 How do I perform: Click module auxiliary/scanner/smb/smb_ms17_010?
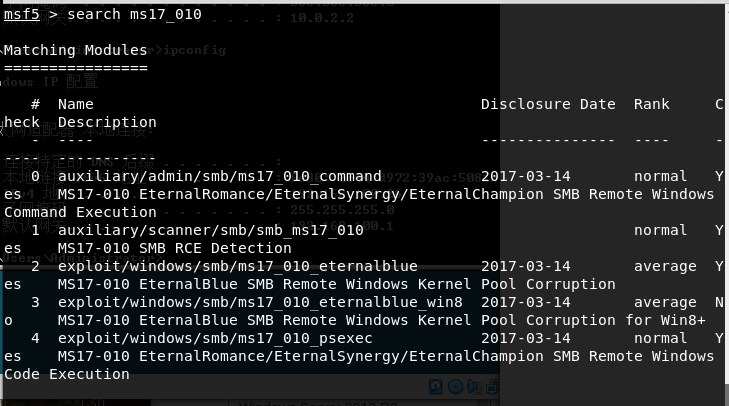coord(211,230)
